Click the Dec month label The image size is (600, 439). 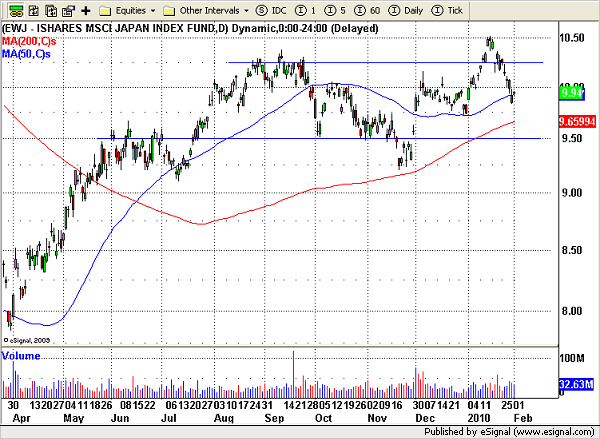point(425,418)
